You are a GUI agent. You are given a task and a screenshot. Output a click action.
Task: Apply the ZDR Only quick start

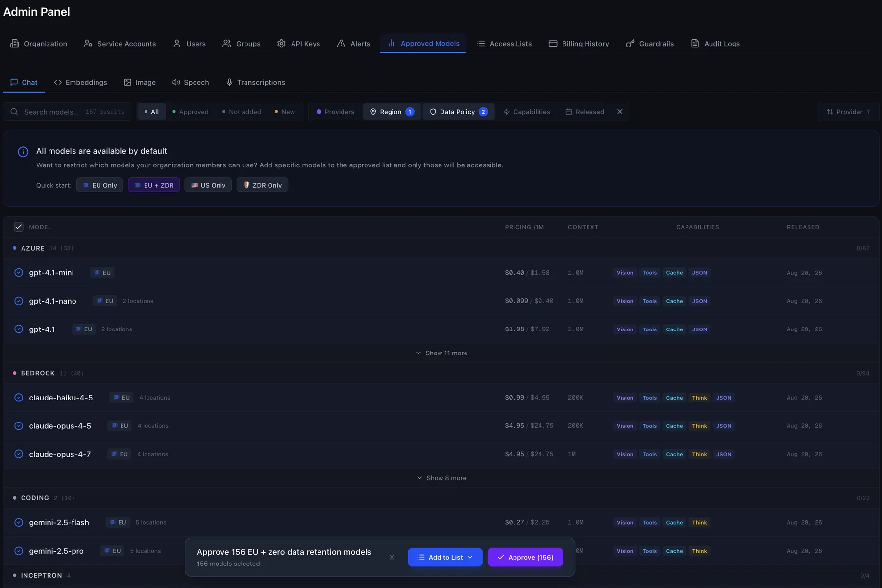[262, 185]
